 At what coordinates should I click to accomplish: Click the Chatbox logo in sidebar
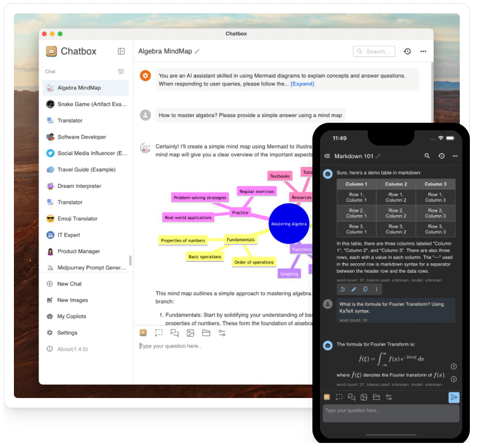[x=51, y=51]
